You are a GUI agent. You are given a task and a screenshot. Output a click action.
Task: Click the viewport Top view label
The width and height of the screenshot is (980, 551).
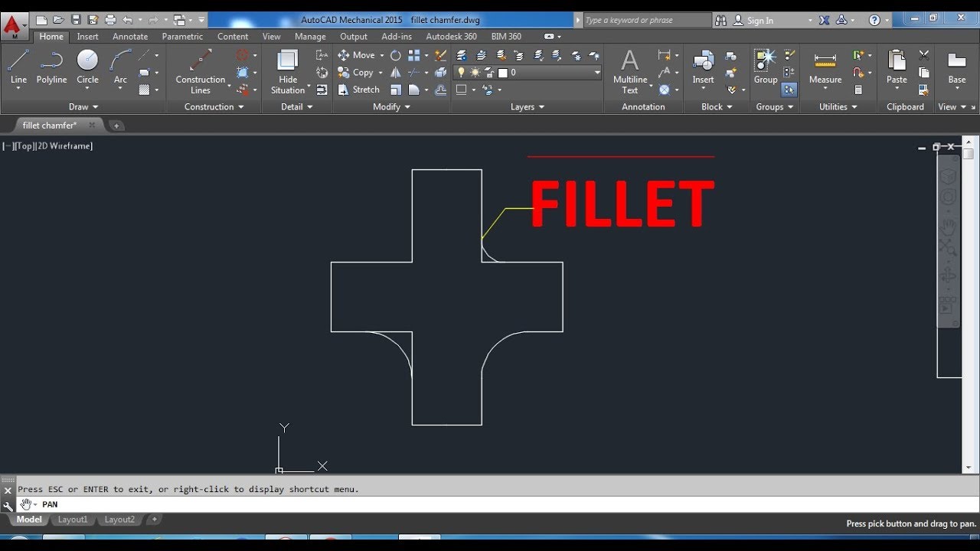[24, 146]
